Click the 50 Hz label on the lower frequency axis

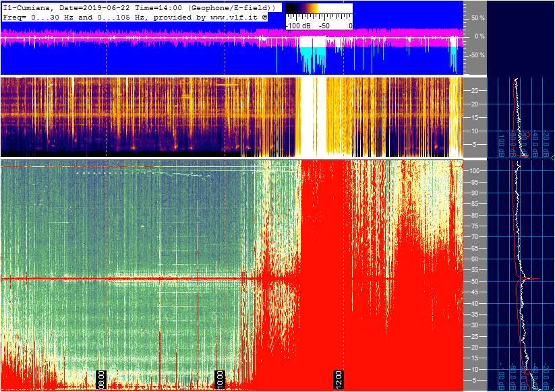(475, 282)
